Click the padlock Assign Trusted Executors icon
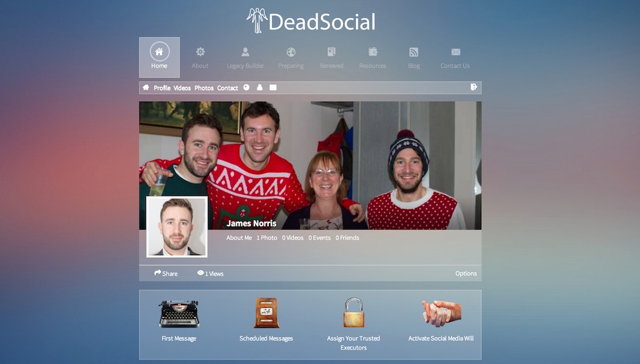Image resolution: width=640 pixels, height=364 pixels. 353,313
